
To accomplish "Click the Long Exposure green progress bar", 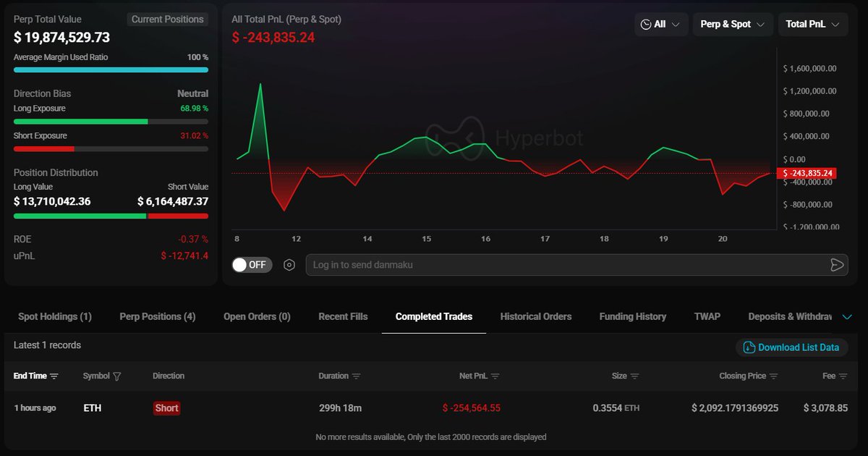I will (81, 122).
